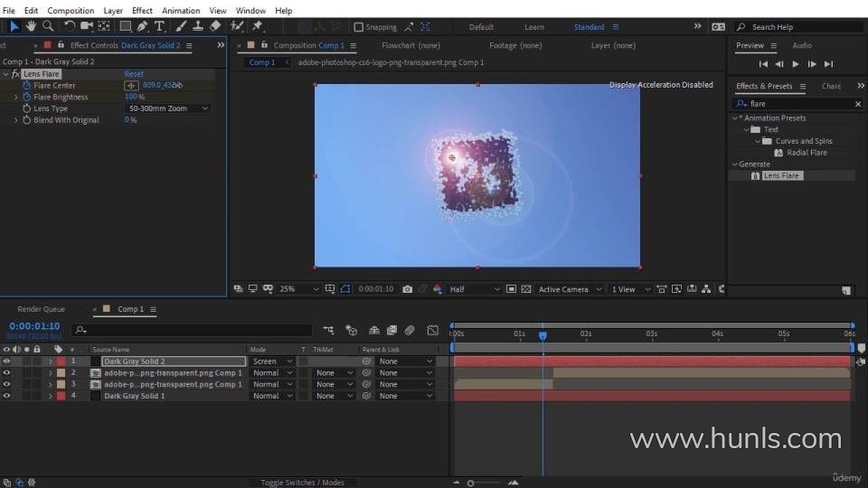Collapse the Generate effects category
The width and height of the screenshot is (868, 488).
click(734, 164)
